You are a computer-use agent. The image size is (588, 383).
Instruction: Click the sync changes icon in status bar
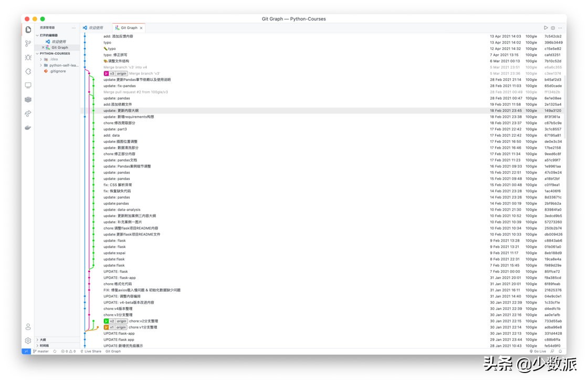[55, 351]
